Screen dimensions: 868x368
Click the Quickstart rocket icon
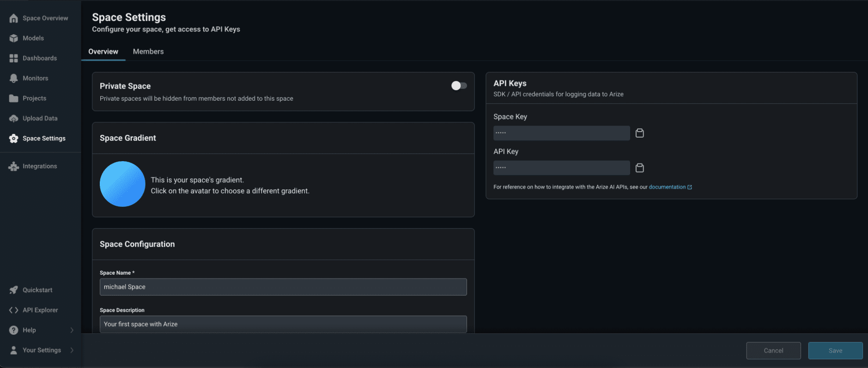coord(13,290)
